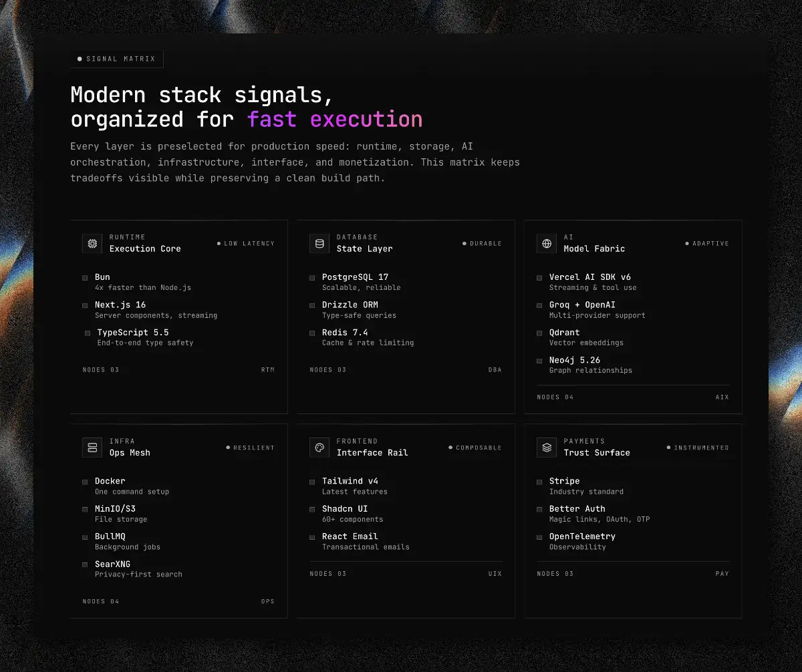Click the AIX code in Model Fabric footer
This screenshot has height=672, width=802.
[x=722, y=397]
